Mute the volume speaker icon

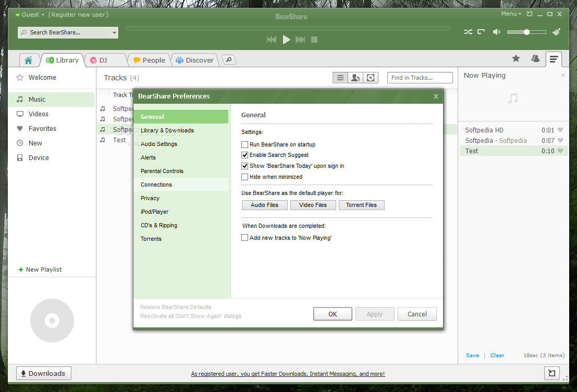(496, 32)
